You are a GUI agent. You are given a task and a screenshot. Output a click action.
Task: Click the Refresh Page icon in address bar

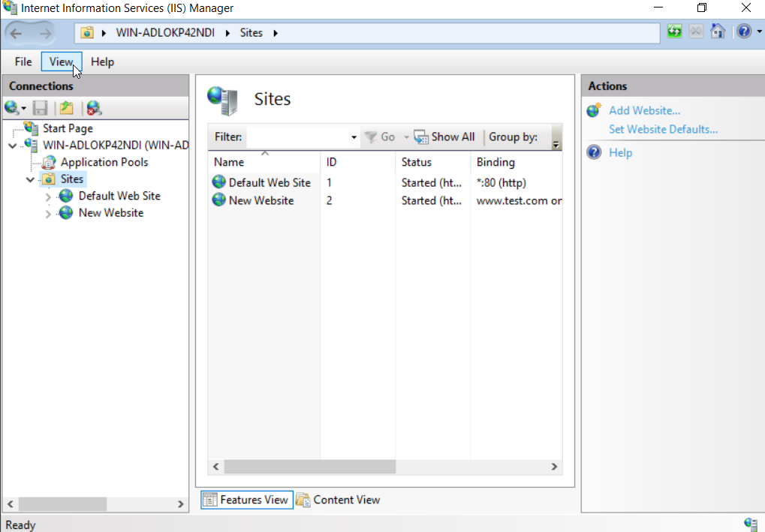click(x=674, y=32)
